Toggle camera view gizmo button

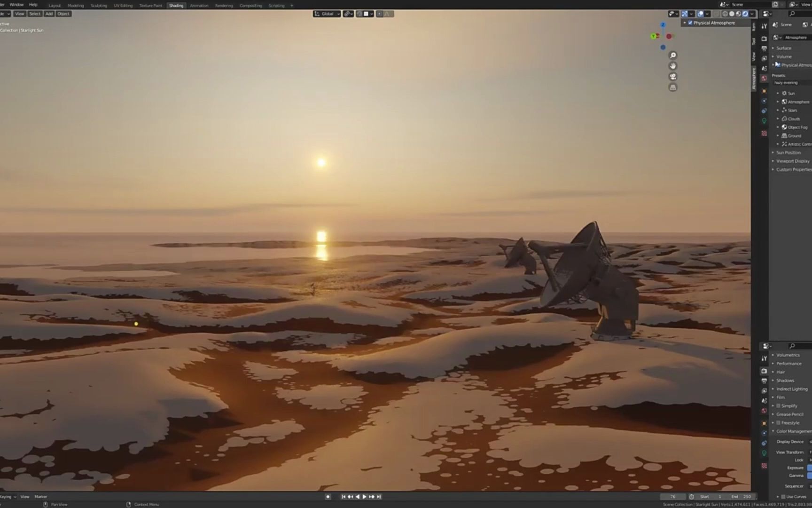coord(673,77)
